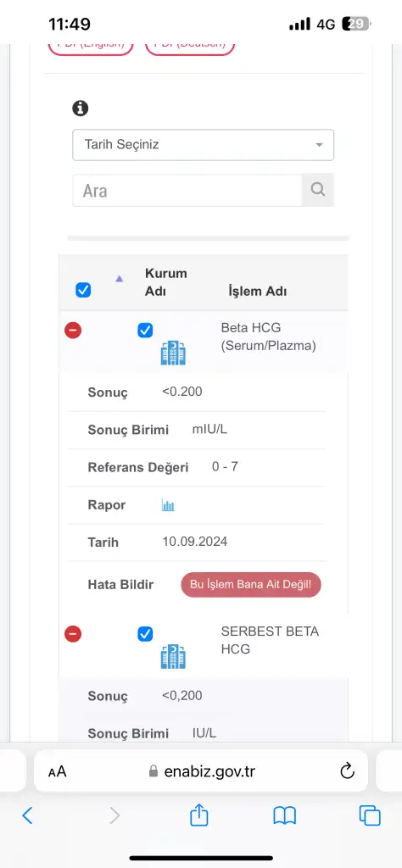Uncheck the Beta HCG (Serum/Plazma) checkbox

coord(145,331)
